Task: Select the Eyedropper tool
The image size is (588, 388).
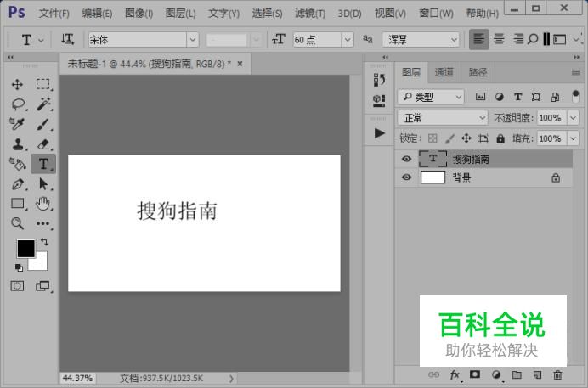Action: 17,124
